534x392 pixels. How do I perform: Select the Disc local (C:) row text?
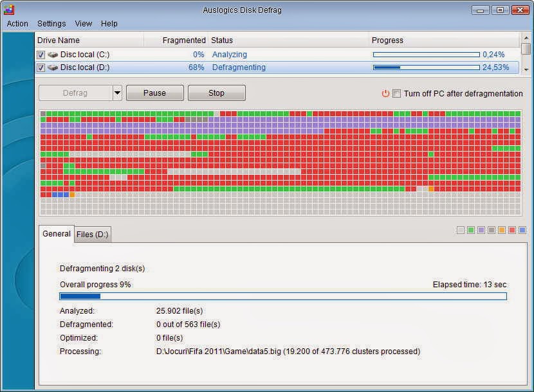point(85,55)
